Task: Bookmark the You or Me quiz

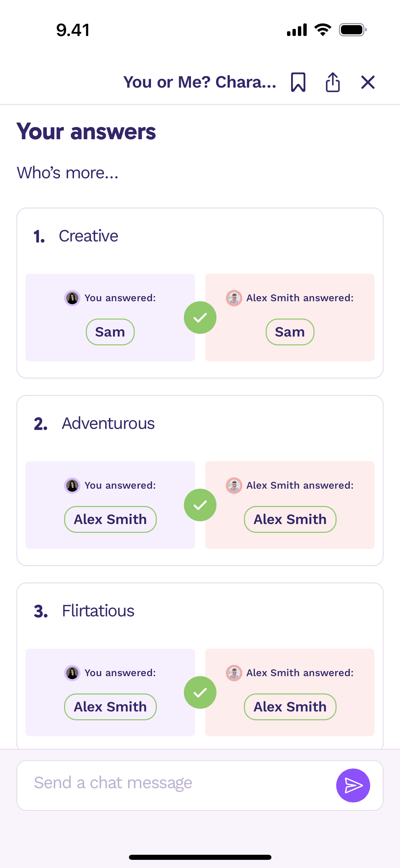Action: [298, 82]
